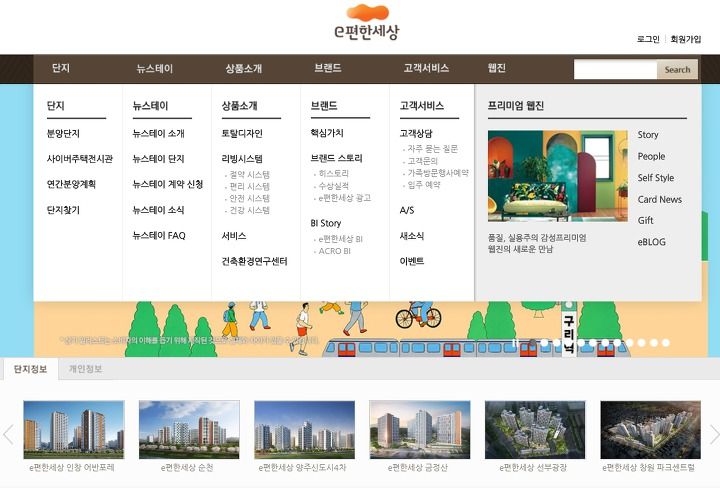
Task: Open Gift in the webzine list
Action: coord(645,220)
